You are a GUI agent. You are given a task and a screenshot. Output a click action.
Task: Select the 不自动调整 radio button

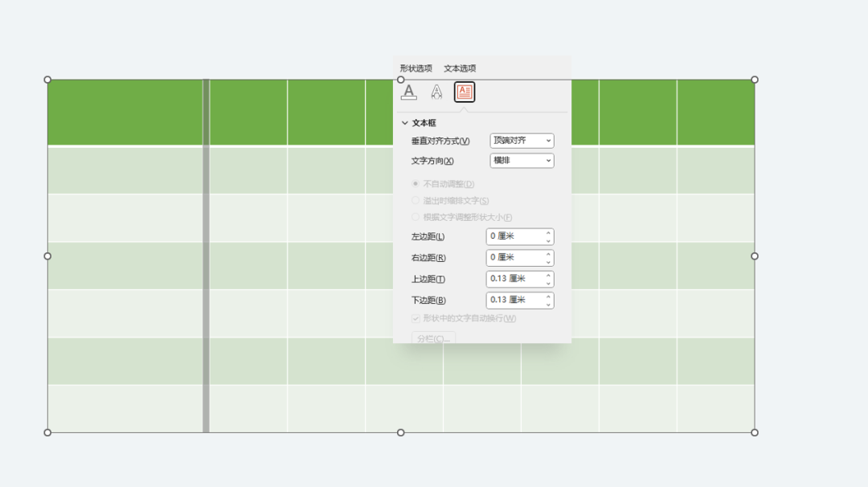(416, 184)
